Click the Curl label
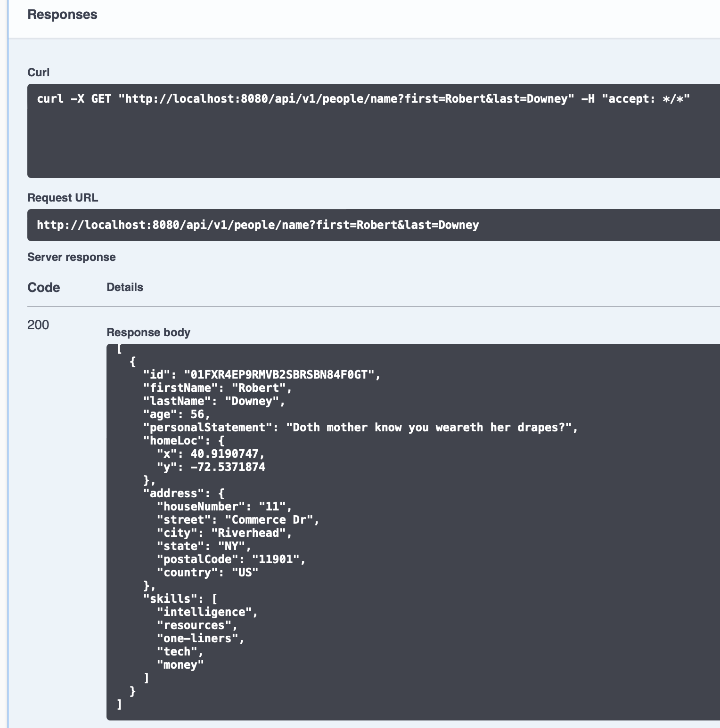720x728 pixels. tap(38, 73)
